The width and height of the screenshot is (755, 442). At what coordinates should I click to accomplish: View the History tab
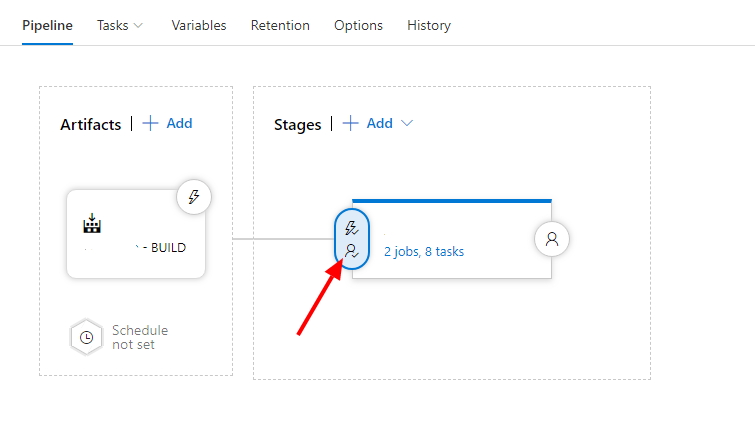pos(428,25)
